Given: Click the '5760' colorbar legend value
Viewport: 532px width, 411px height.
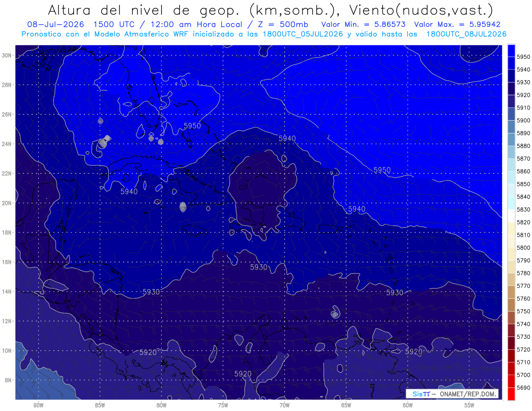Looking at the screenshot, I should pos(524,298).
